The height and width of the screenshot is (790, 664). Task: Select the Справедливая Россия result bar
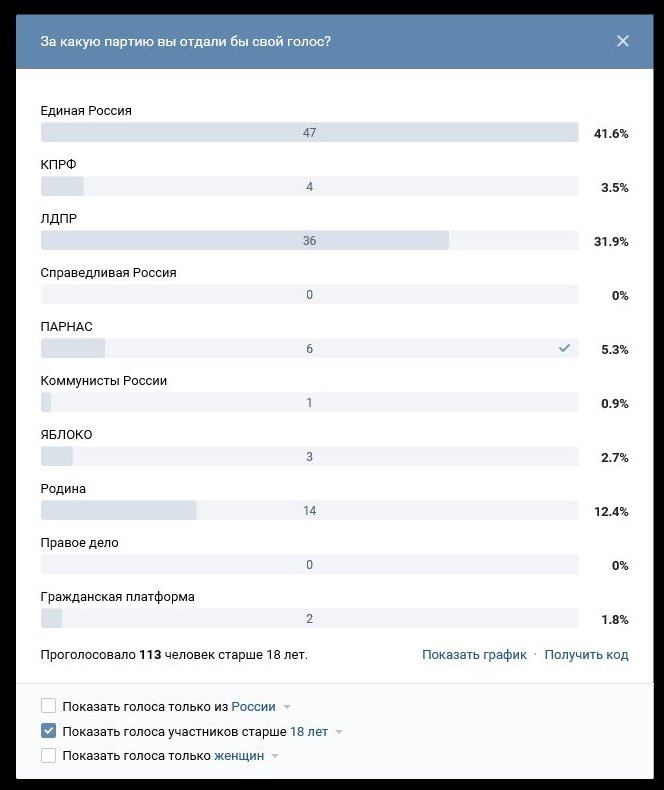309,294
